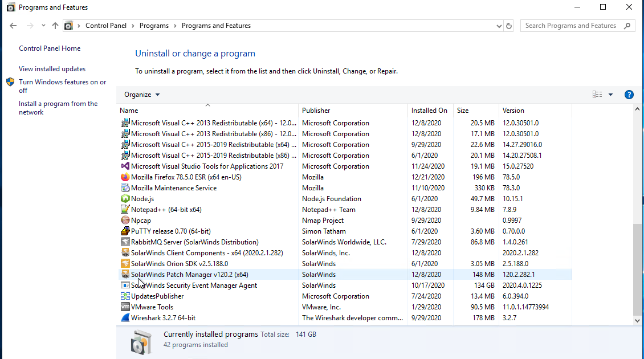644x359 pixels.
Task: Click the UpdatesPublisher program icon
Action: click(125, 296)
